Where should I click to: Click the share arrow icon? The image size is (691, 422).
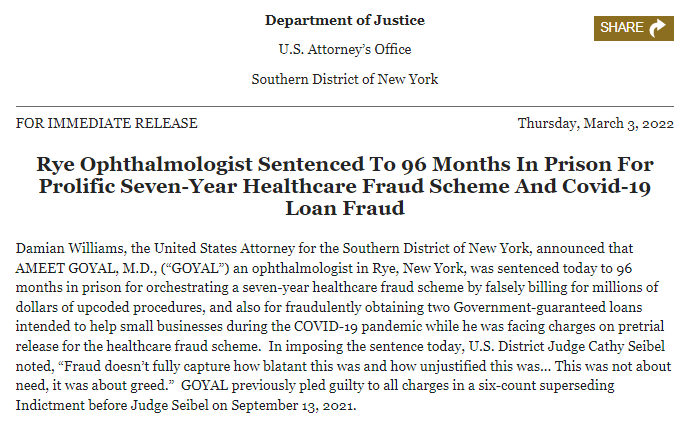[x=657, y=28]
